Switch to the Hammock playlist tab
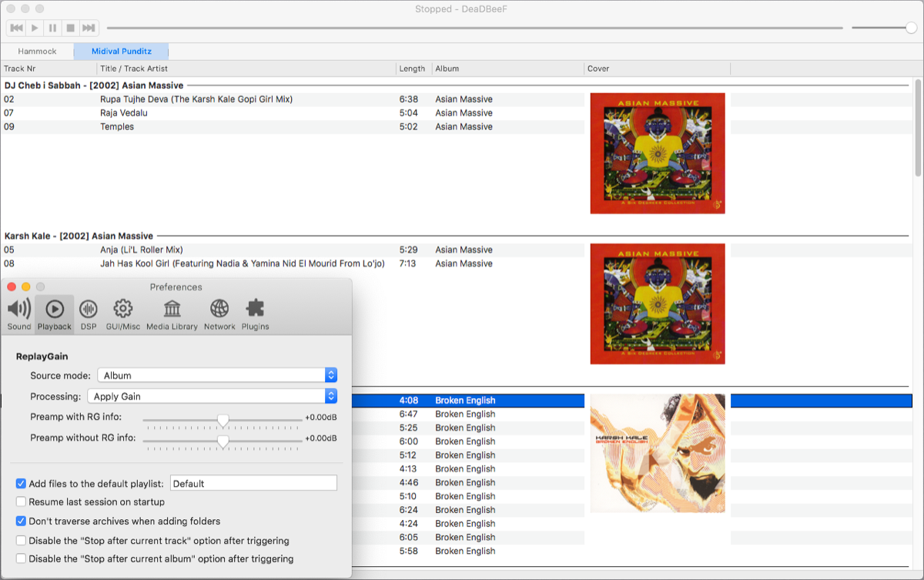Image resolution: width=924 pixels, height=580 pixels. click(x=38, y=51)
